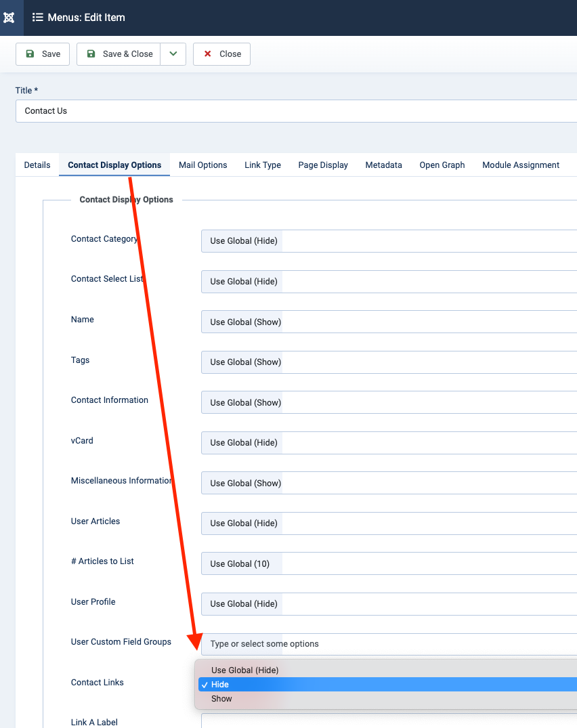The width and height of the screenshot is (577, 728).
Task: Select the Hide option in dropdown list
Action: [387, 685]
